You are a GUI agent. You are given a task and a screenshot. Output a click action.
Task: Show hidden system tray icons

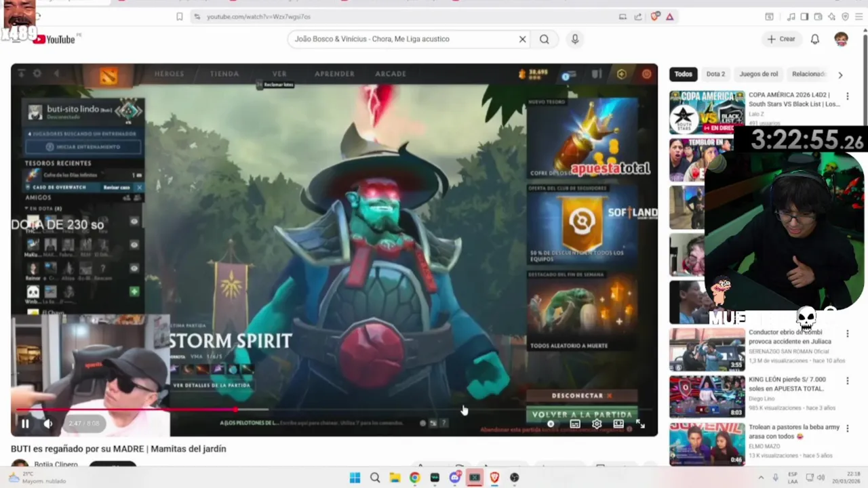[761, 477]
